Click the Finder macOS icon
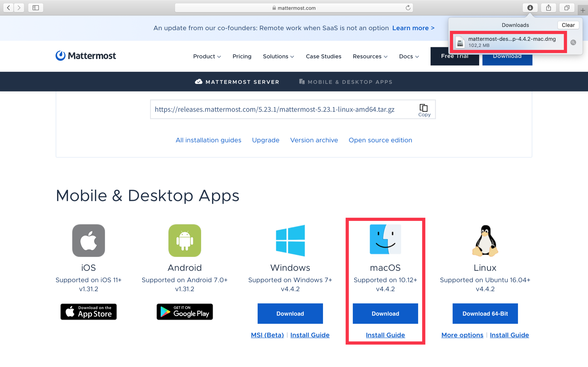The height and width of the screenshot is (367, 588). coord(385,239)
